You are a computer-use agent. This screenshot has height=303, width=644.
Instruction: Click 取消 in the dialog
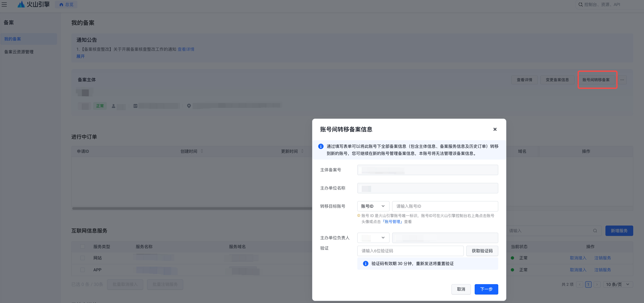pos(461,289)
